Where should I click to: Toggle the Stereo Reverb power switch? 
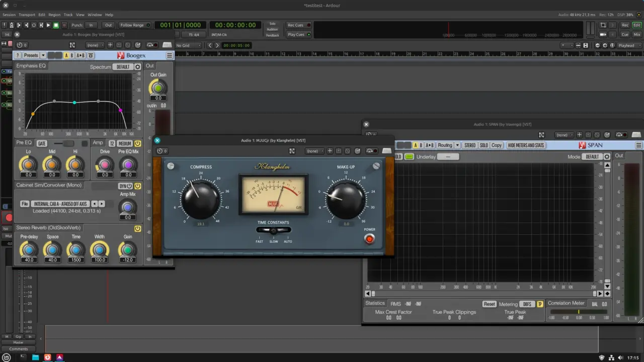coord(137,228)
